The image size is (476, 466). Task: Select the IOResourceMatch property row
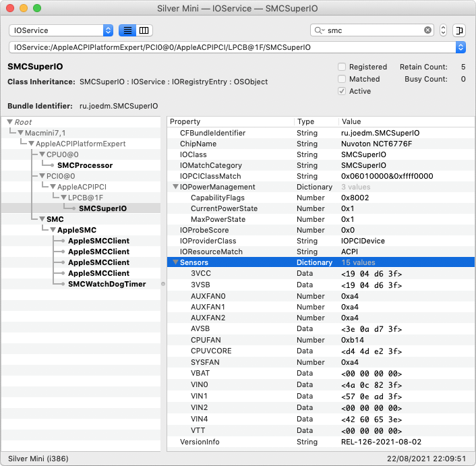click(320, 252)
